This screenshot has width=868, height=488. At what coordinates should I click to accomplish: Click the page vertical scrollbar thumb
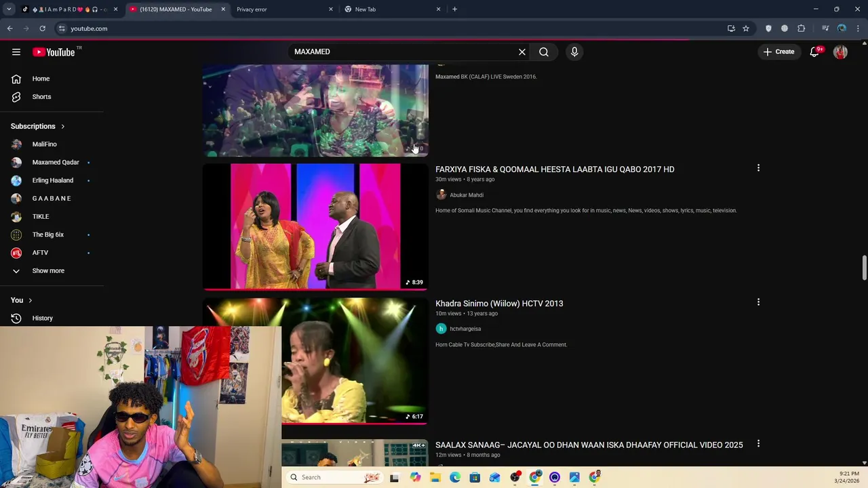tap(864, 267)
